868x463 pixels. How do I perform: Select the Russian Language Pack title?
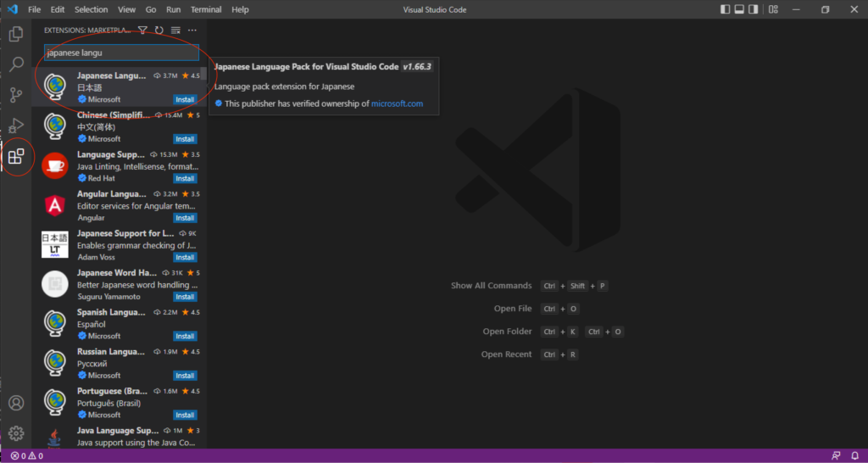pos(111,352)
